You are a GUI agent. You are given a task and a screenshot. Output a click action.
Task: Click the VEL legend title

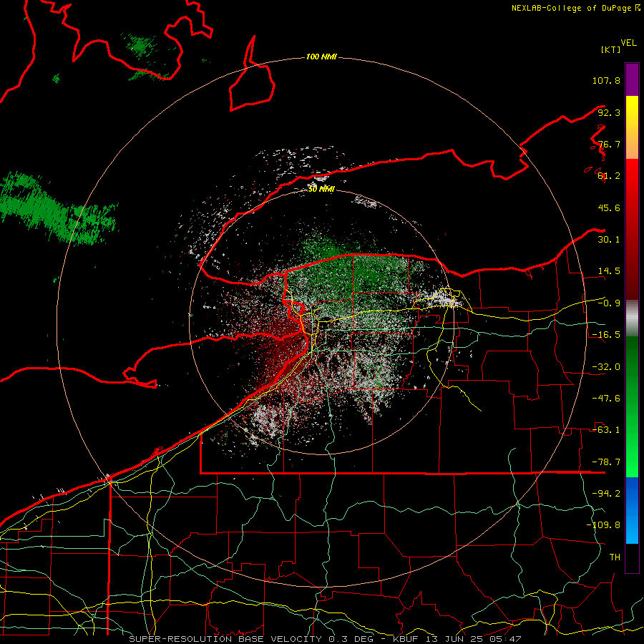(628, 43)
